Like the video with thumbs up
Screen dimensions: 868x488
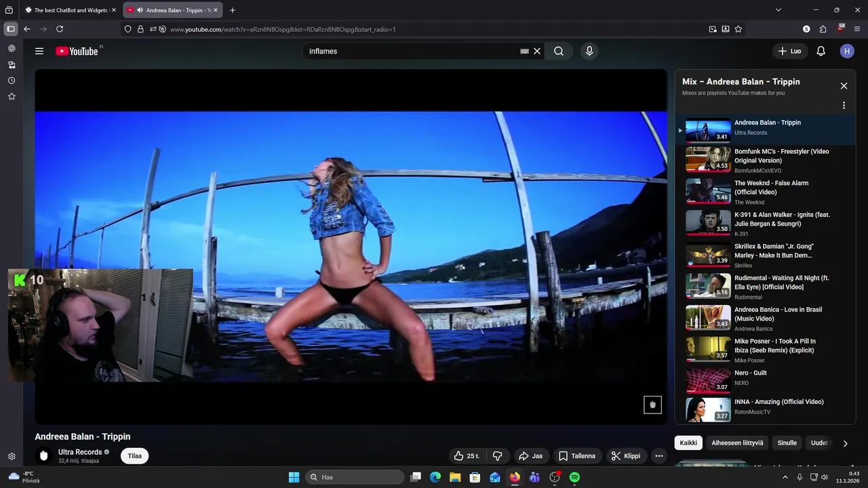tap(467, 456)
